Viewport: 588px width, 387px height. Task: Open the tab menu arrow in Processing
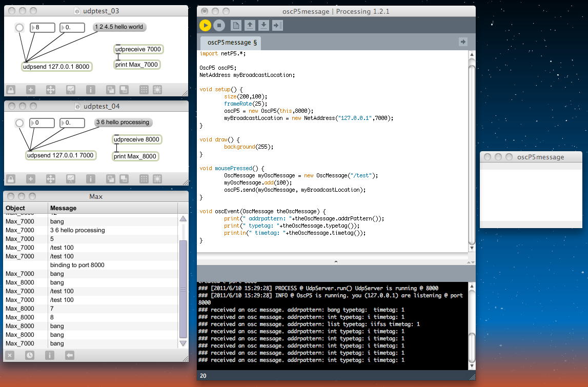pos(463,42)
